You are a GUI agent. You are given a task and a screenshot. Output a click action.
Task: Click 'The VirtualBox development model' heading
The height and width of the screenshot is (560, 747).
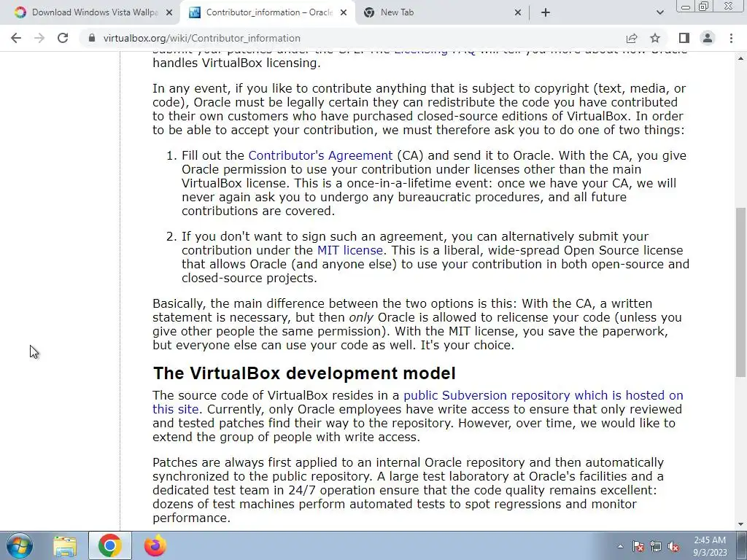(x=304, y=373)
